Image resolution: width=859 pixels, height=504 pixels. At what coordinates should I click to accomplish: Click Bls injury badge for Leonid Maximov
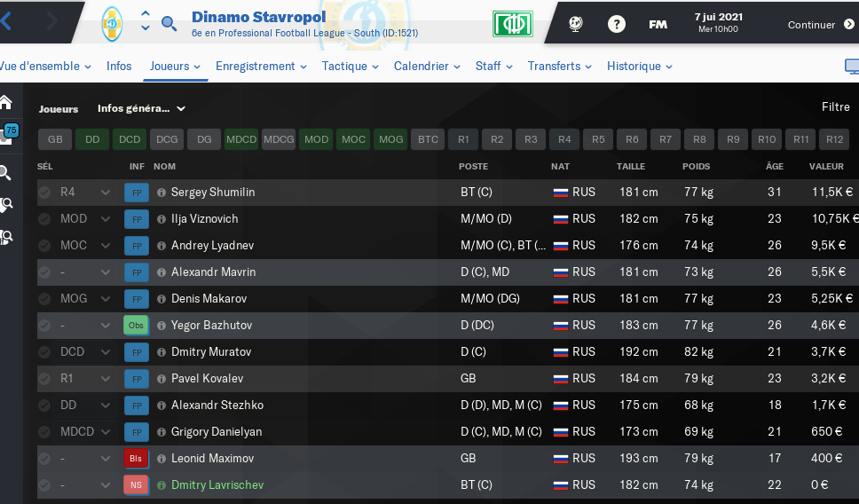(x=136, y=459)
